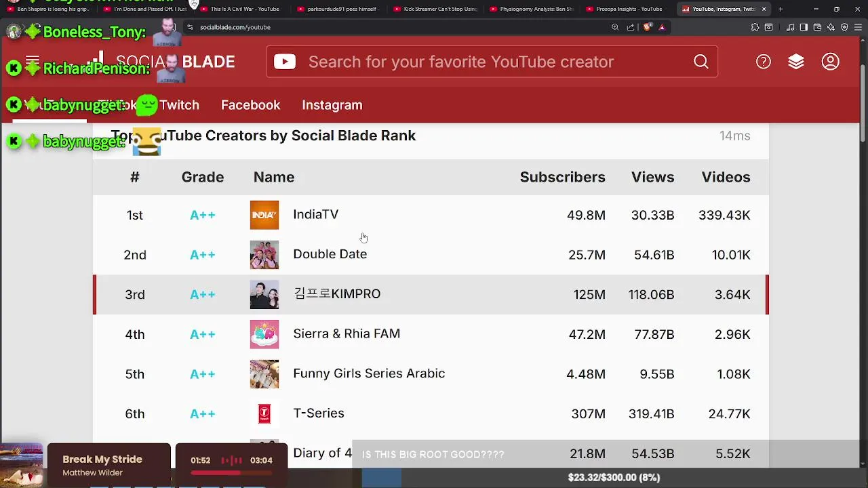Click Double Date's '25.7M' subscribers value
Image resolution: width=868 pixels, height=488 pixels.
click(587, 255)
